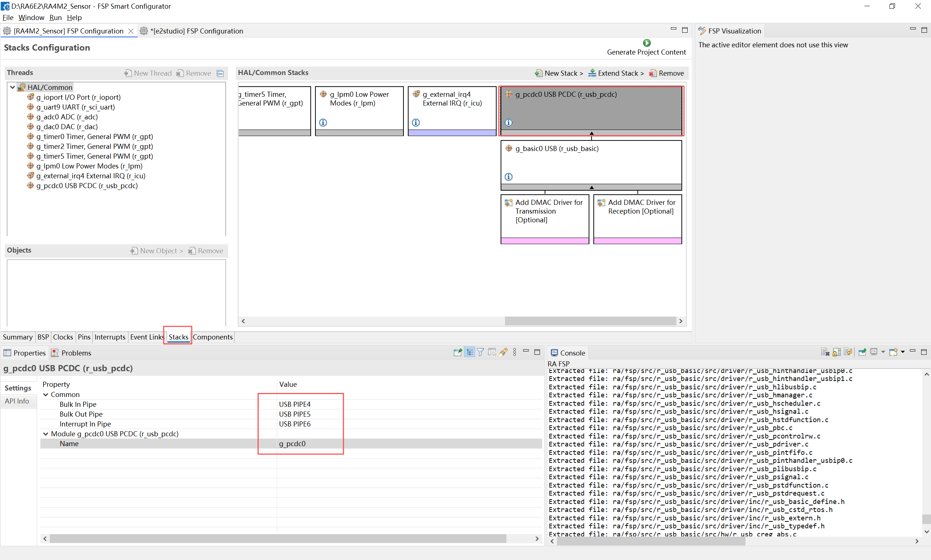
Task: Pin Properties view to selection
Action: click(458, 353)
